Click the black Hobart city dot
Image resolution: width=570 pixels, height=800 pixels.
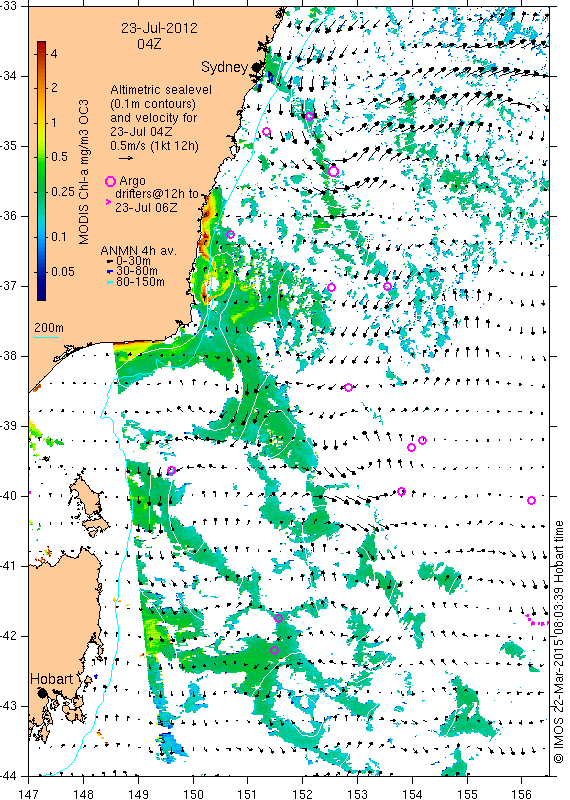click(x=42, y=693)
